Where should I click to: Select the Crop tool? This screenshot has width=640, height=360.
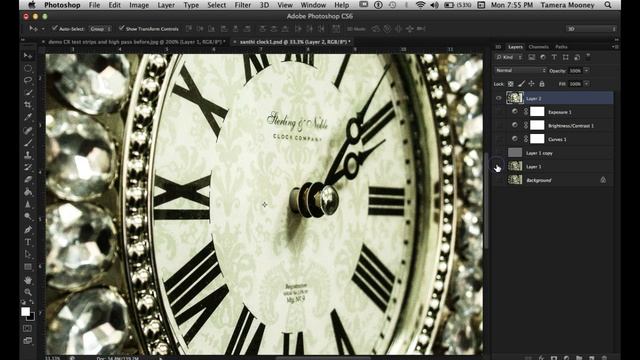pos(28,105)
